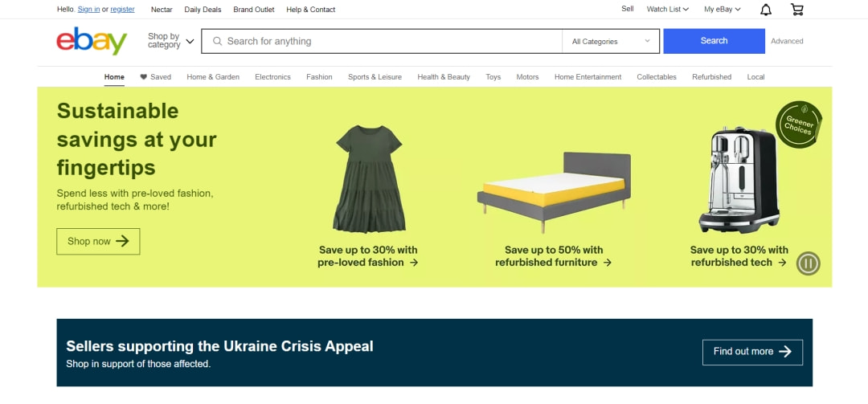The height and width of the screenshot is (404, 868).
Task: Expand the Watch List dropdown
Action: 668,10
